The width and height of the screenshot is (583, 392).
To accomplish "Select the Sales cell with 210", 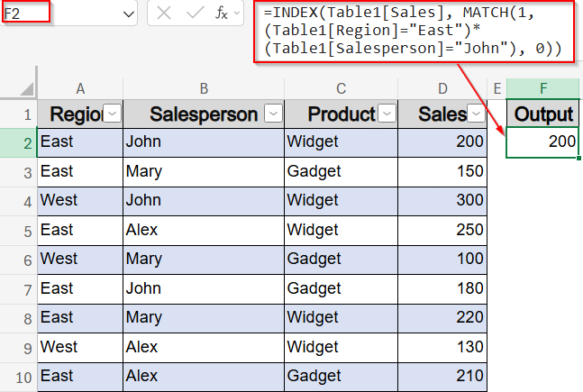I will [442, 377].
